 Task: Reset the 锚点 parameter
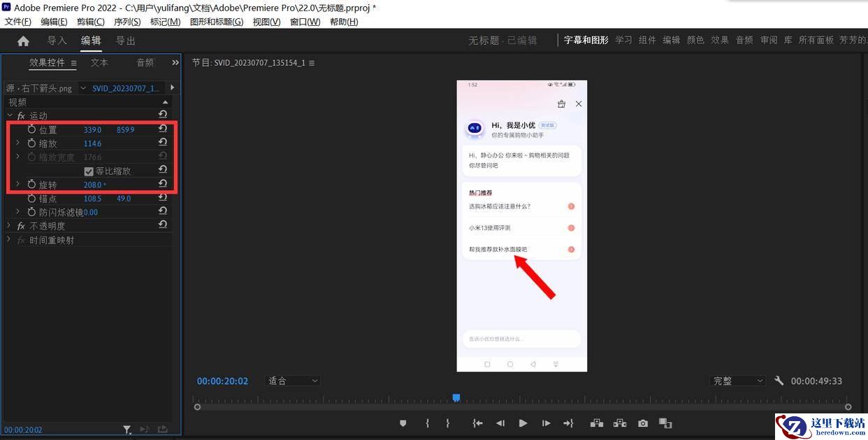pos(163,198)
